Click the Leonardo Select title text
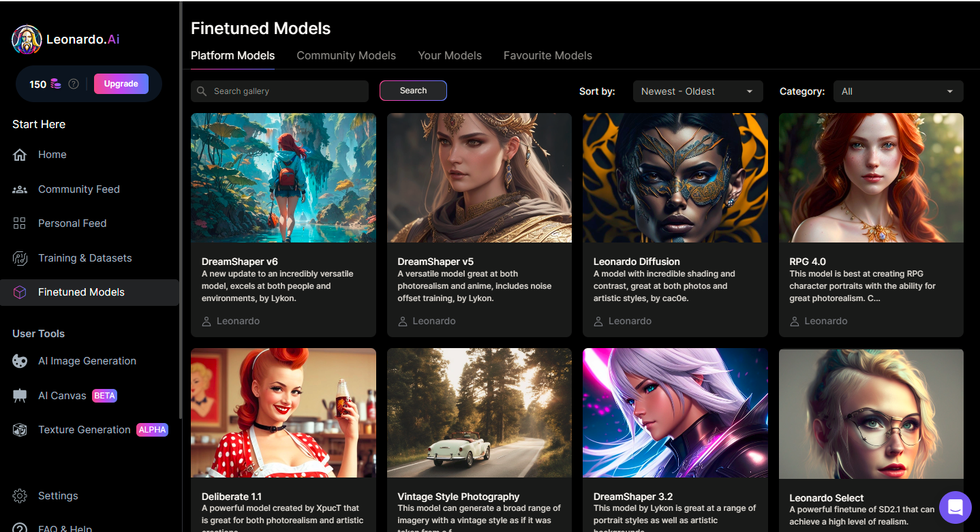The image size is (980, 532). pyautogui.click(x=827, y=498)
